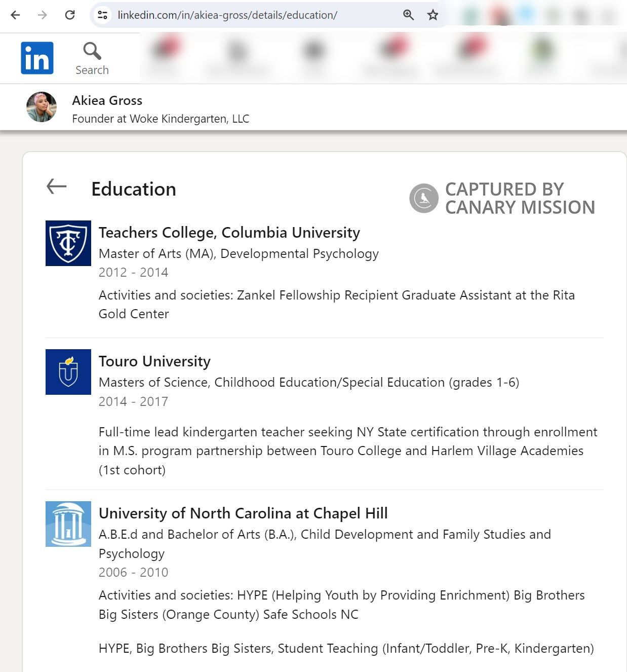
Task: Select the Education section heading
Action: (133, 189)
